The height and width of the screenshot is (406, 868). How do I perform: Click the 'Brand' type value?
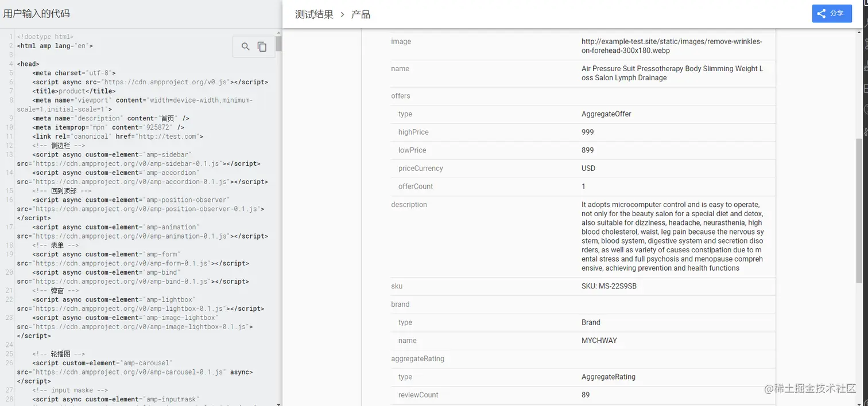tap(591, 322)
